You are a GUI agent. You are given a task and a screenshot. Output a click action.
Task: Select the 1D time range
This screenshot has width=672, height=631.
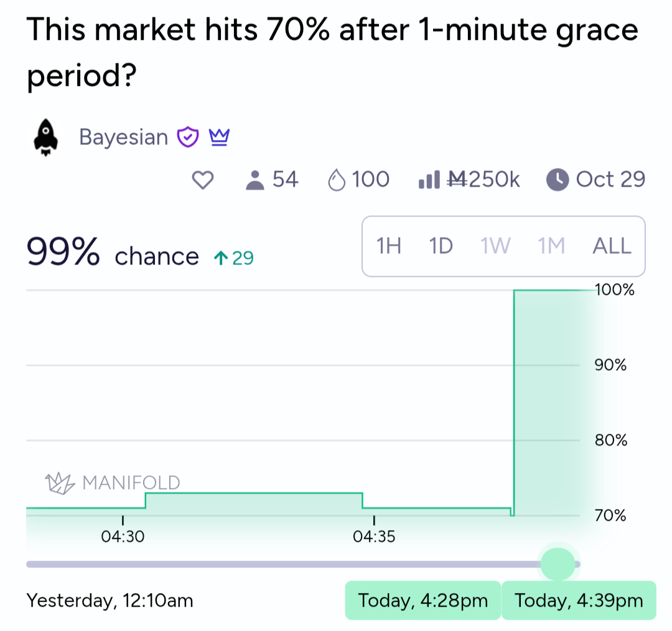[441, 246]
